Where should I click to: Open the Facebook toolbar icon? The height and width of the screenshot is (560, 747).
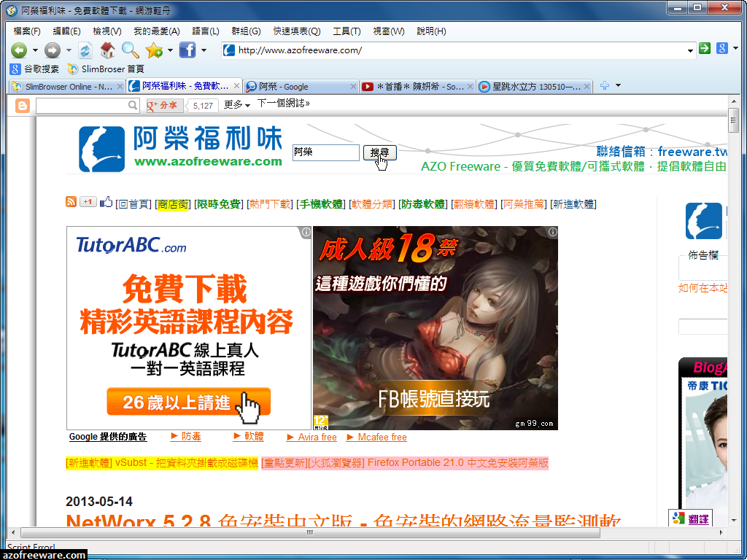pyautogui.click(x=187, y=50)
